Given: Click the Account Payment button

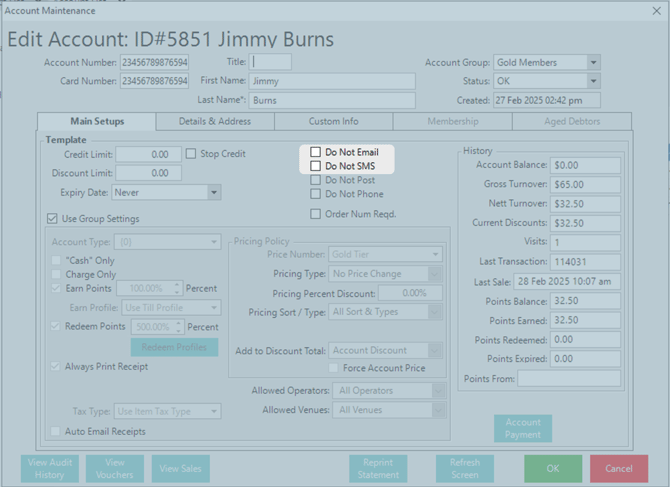Looking at the screenshot, I should (x=523, y=428).
